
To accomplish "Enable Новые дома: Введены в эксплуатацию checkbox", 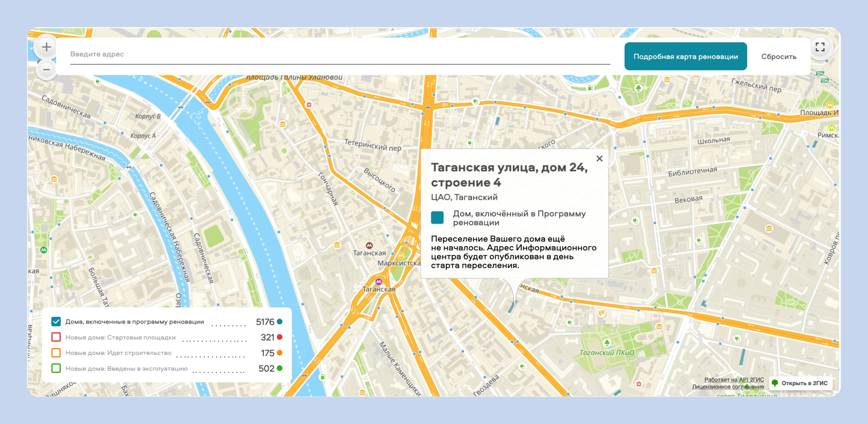I will 56,368.
